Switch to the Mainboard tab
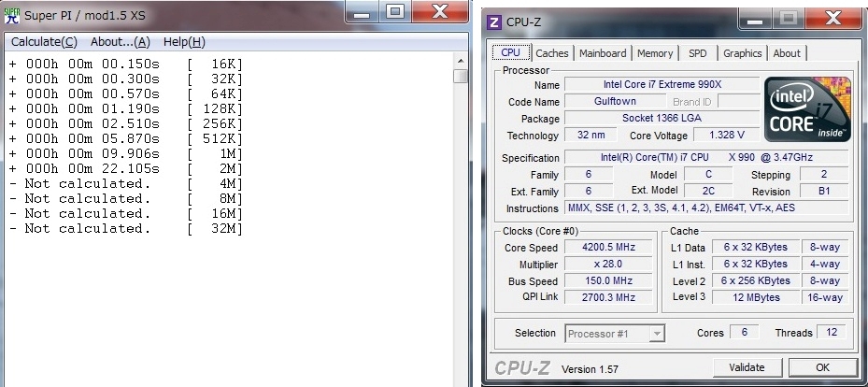The width and height of the screenshot is (868, 387). pyautogui.click(x=603, y=53)
